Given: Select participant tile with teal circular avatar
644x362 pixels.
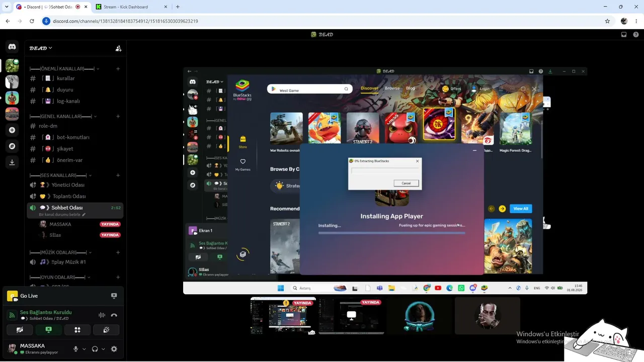Looking at the screenshot, I should [420, 315].
